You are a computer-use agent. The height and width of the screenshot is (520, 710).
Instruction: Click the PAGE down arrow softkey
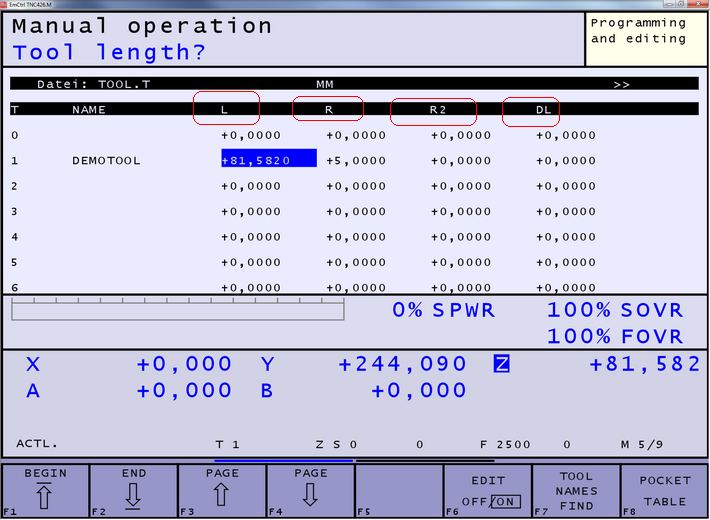[310, 490]
